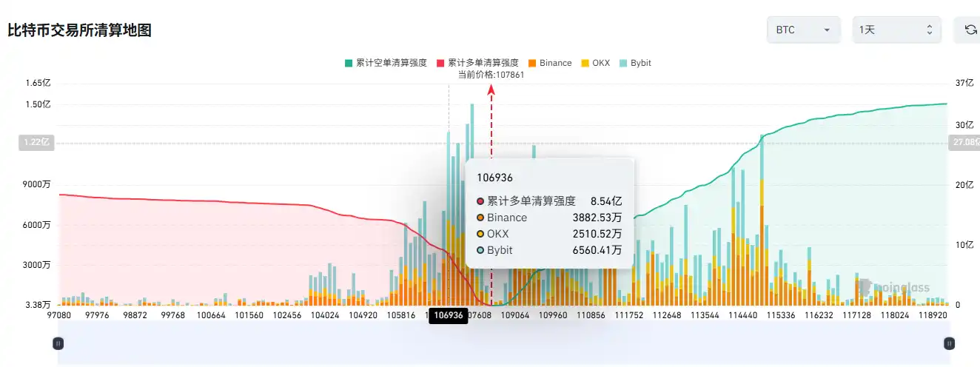Viewport: 980px width, 367px height.
Task: Click the highlighted 106936 x-axis marker
Action: [449, 315]
